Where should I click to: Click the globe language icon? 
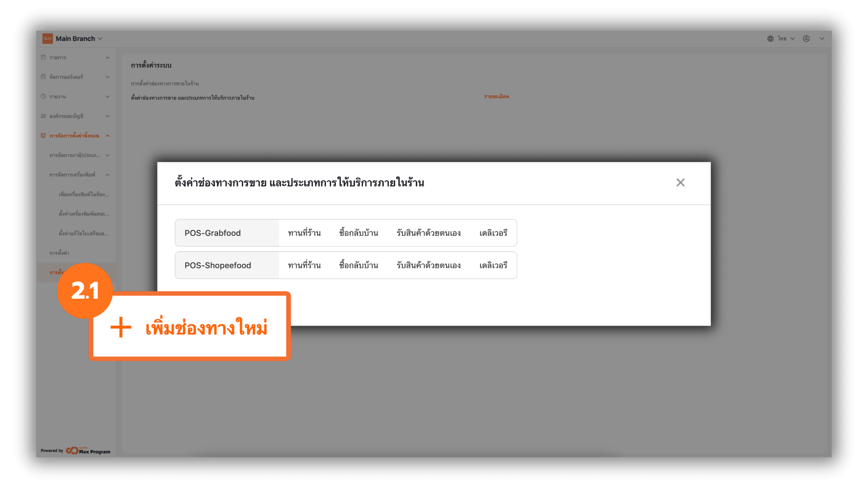point(770,39)
